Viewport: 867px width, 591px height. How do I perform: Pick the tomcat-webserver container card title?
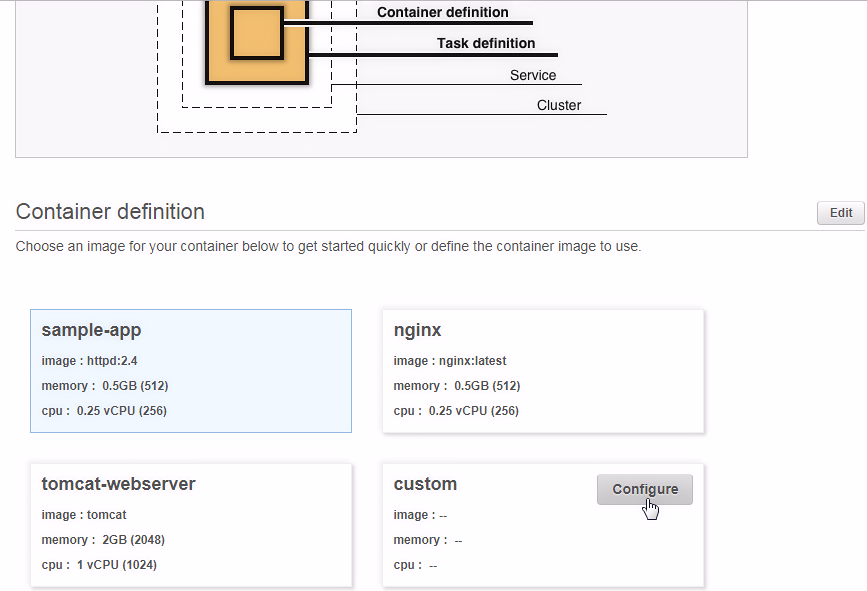[118, 484]
